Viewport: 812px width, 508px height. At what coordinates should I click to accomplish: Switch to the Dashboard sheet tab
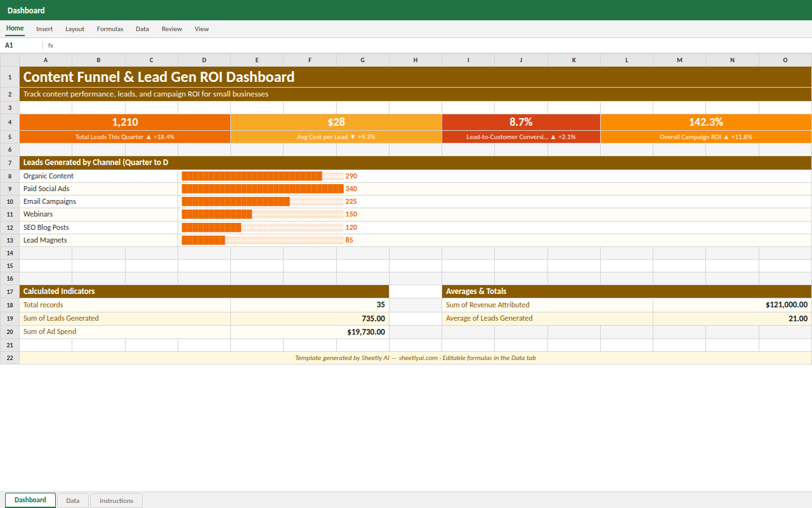pyautogui.click(x=30, y=500)
